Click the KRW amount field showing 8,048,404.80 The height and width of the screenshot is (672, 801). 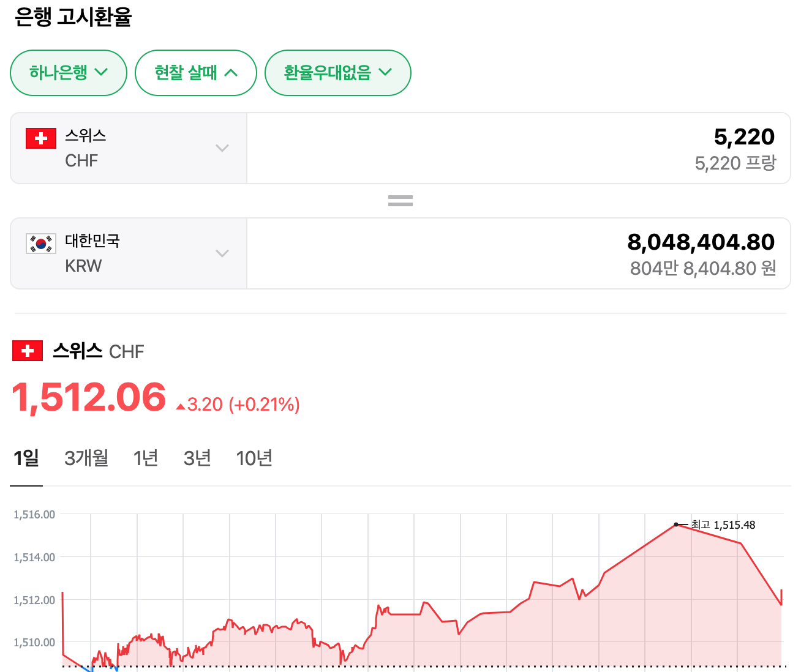tap(518, 253)
